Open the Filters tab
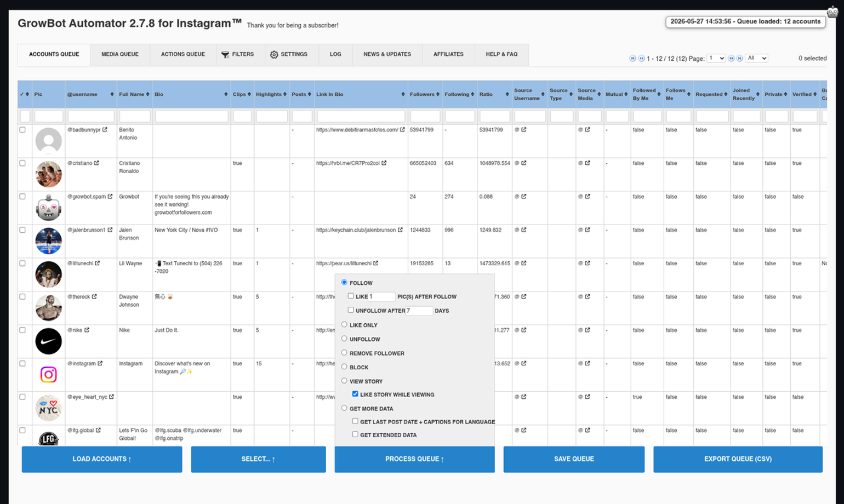844x504 pixels. click(x=238, y=55)
